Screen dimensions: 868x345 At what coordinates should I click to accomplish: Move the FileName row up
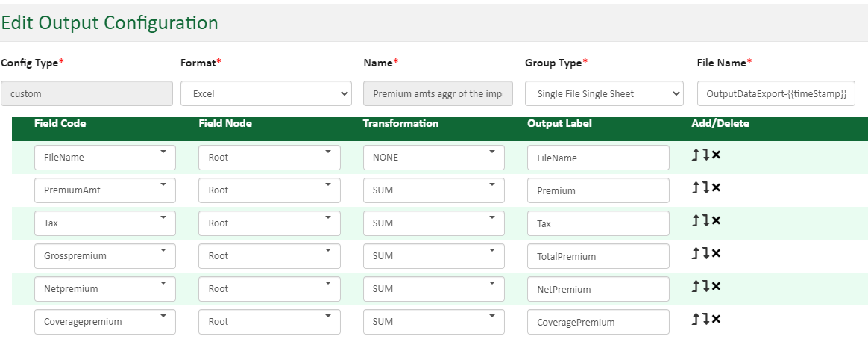(696, 155)
